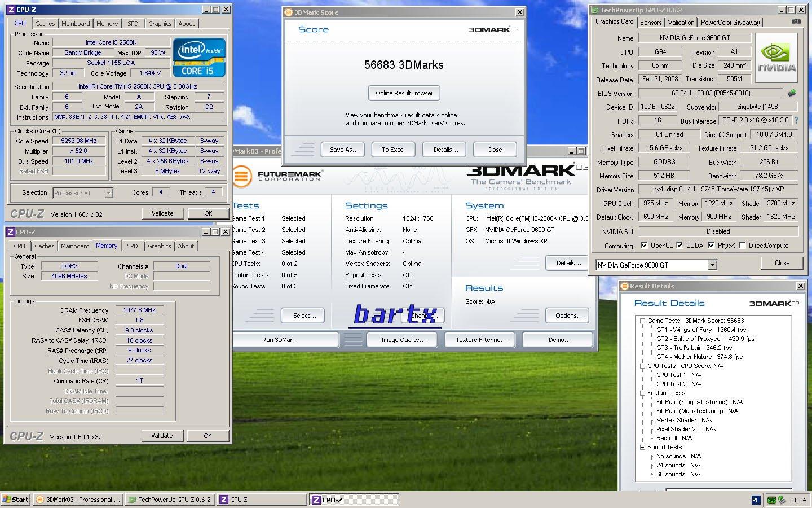Click the system clock in the tray

click(798, 500)
